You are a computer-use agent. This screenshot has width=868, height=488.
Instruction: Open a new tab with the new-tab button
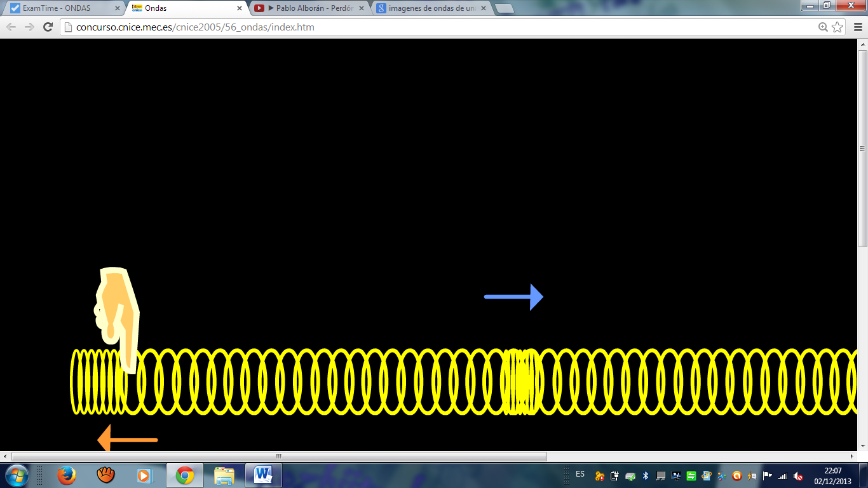click(x=505, y=9)
